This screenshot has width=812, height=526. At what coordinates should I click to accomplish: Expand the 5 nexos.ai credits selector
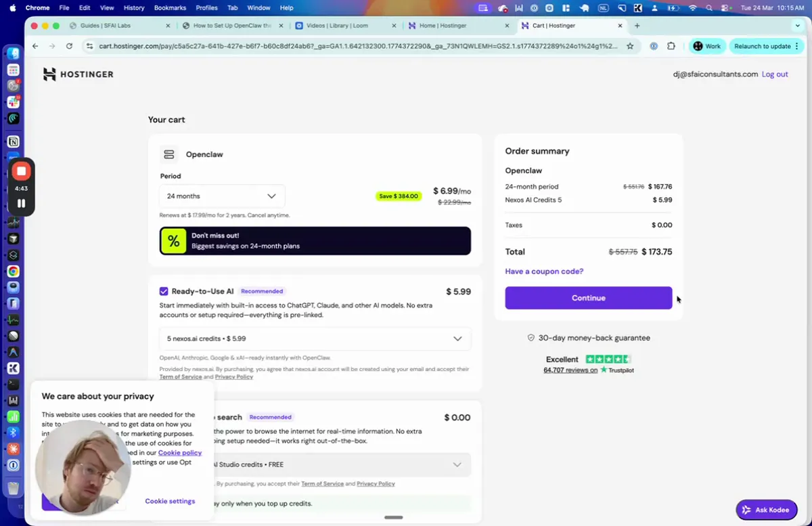[459, 338]
